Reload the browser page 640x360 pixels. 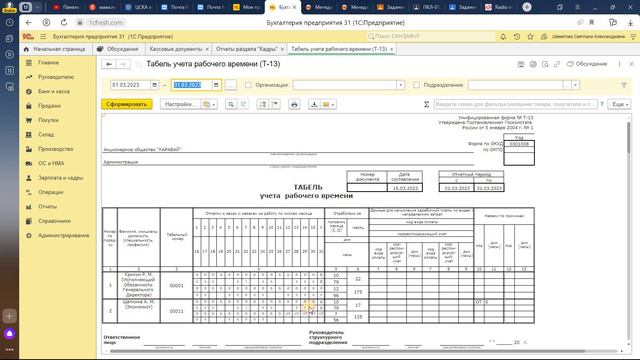(x=64, y=22)
